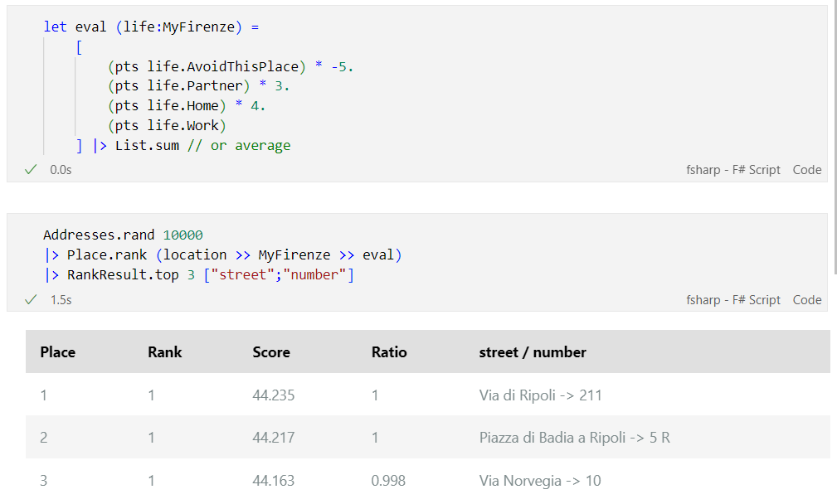Click success checkmark of the eval cell
The height and width of the screenshot is (504, 837).
coord(31,170)
